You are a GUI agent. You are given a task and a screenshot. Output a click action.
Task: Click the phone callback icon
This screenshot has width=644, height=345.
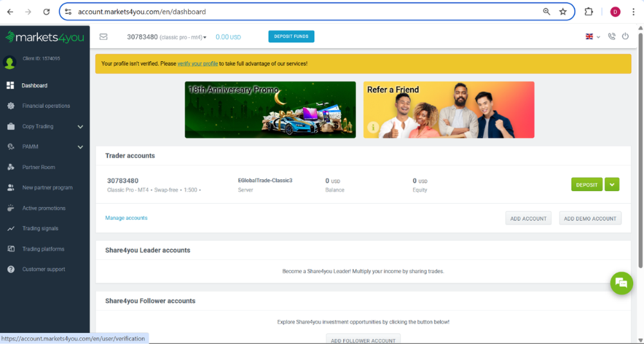click(x=611, y=37)
